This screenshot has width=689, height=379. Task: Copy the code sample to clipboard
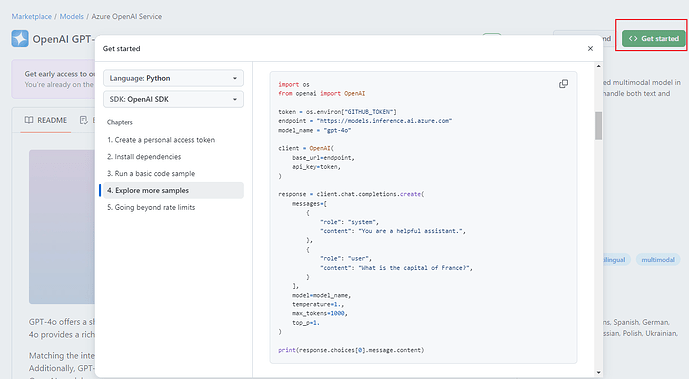coord(563,83)
